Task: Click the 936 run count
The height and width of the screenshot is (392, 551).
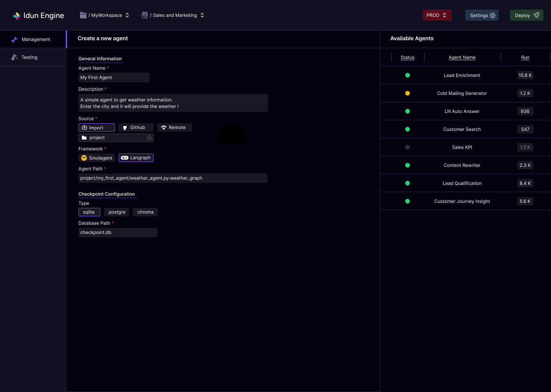Action: click(525, 111)
